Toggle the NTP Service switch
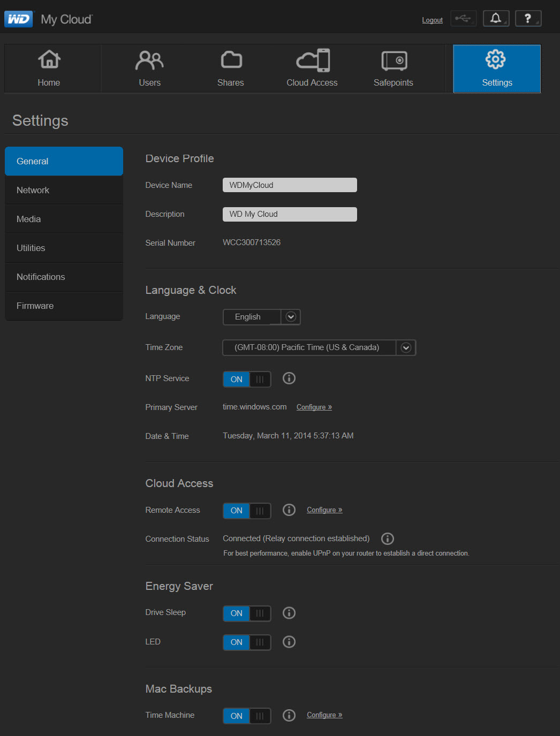The width and height of the screenshot is (560, 736). pos(247,379)
